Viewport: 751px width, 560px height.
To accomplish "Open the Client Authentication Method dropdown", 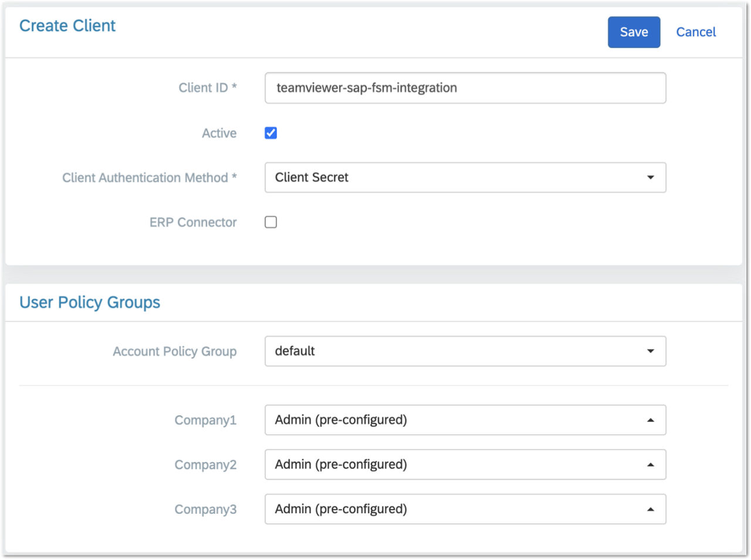I will pos(465,178).
